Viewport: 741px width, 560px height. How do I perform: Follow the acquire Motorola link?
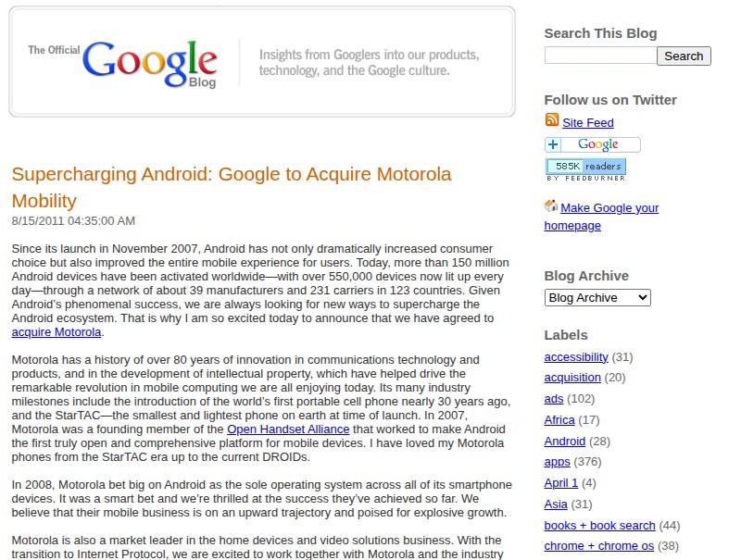coord(57,332)
